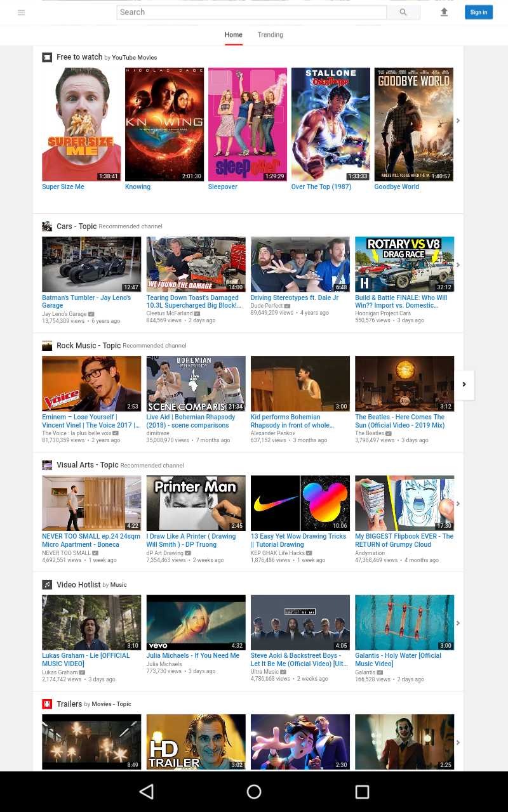Click inside the Search field
This screenshot has height=812, width=508.
250,12
